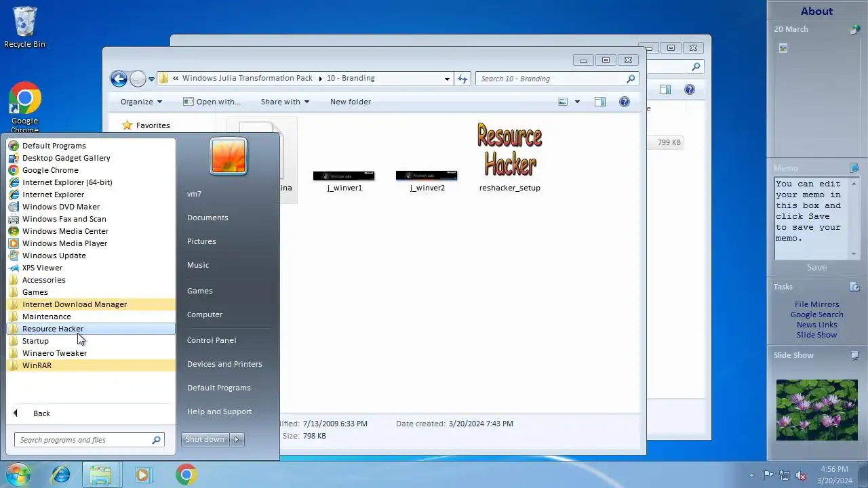
Task: Open Devices and Printers
Action: pos(224,364)
